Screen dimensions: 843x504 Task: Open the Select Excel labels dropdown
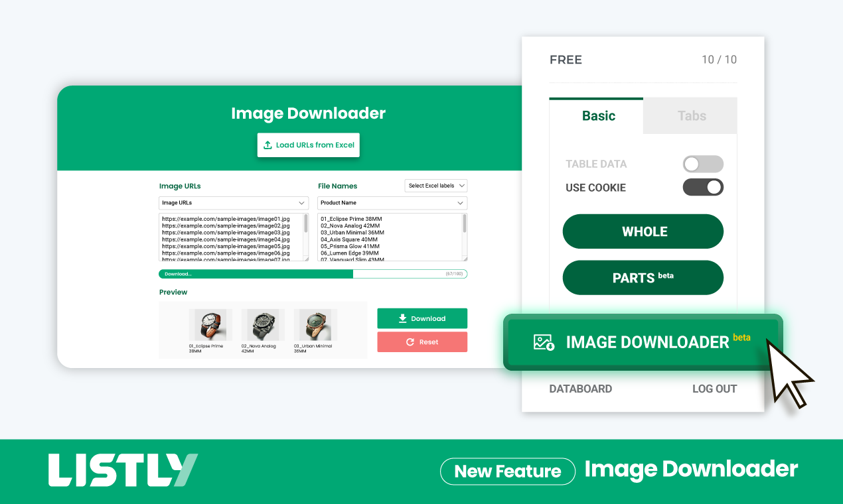point(436,185)
